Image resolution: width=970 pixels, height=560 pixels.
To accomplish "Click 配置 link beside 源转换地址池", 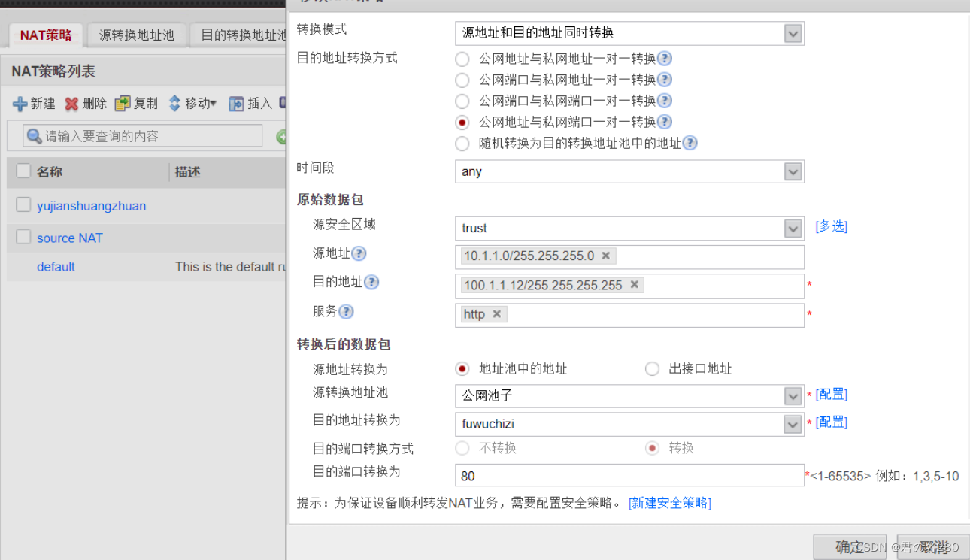I will [832, 394].
